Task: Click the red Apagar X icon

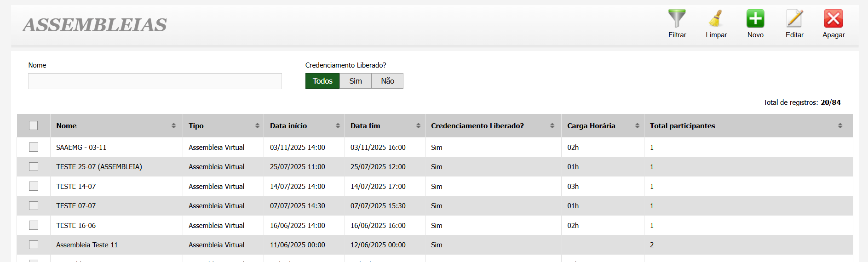Action: pyautogui.click(x=833, y=19)
